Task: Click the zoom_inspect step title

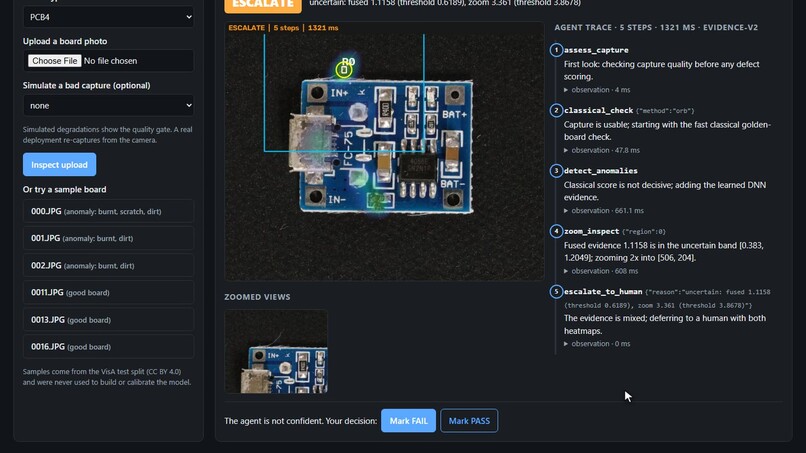Action: click(x=591, y=231)
